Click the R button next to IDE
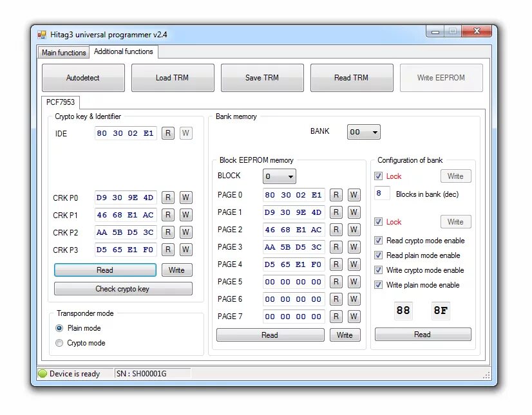 168,133
